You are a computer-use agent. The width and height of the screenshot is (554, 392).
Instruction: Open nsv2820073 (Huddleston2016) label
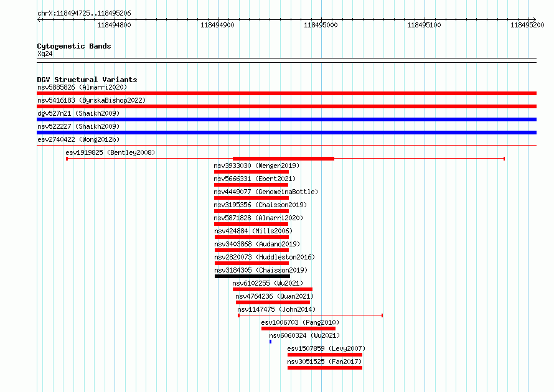tap(265, 257)
